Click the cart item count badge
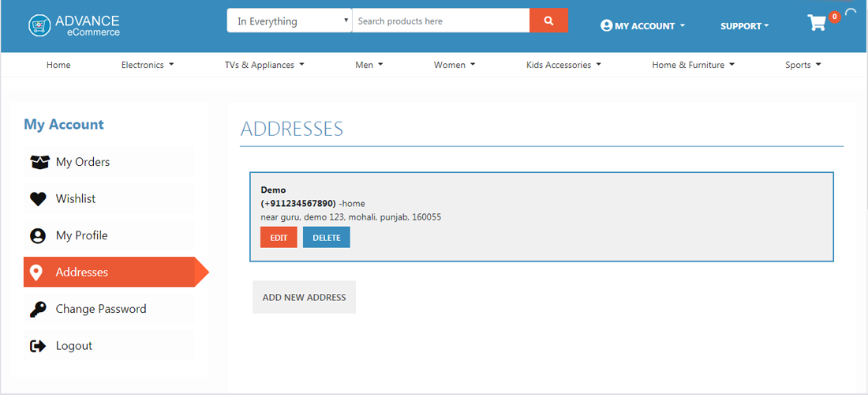This screenshot has height=395, width=868. (x=834, y=17)
